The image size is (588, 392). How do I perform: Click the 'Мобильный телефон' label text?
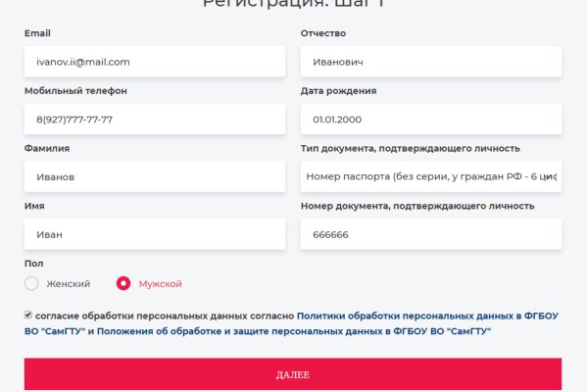click(x=75, y=91)
